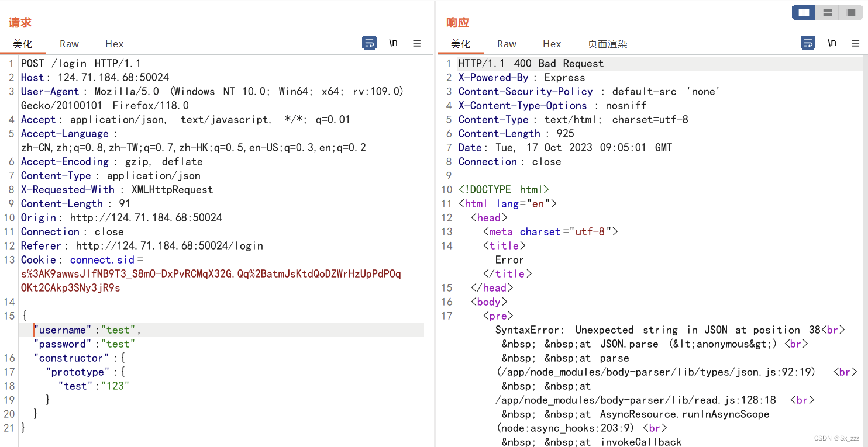
Task: Select request 美化 tab
Action: (x=23, y=44)
